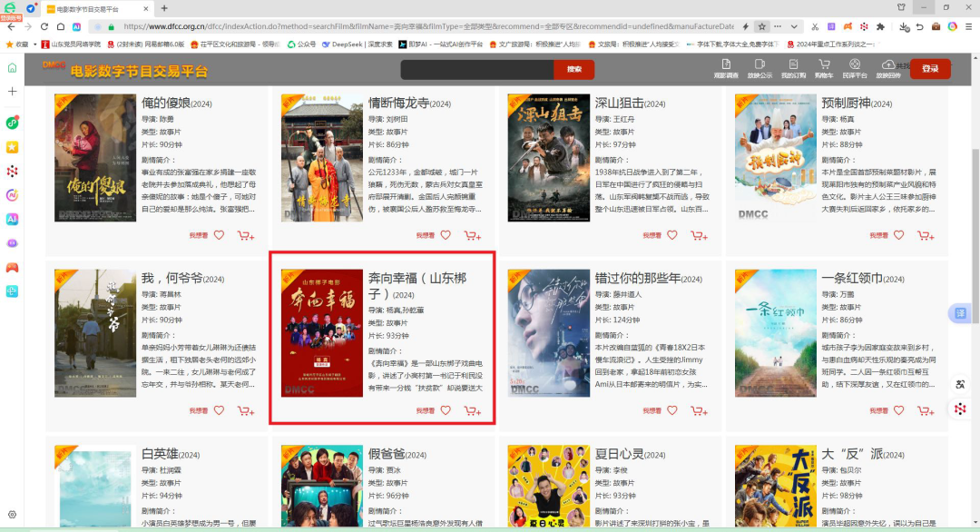Open browser hamburger main menu
980x532 pixels.
point(968,27)
